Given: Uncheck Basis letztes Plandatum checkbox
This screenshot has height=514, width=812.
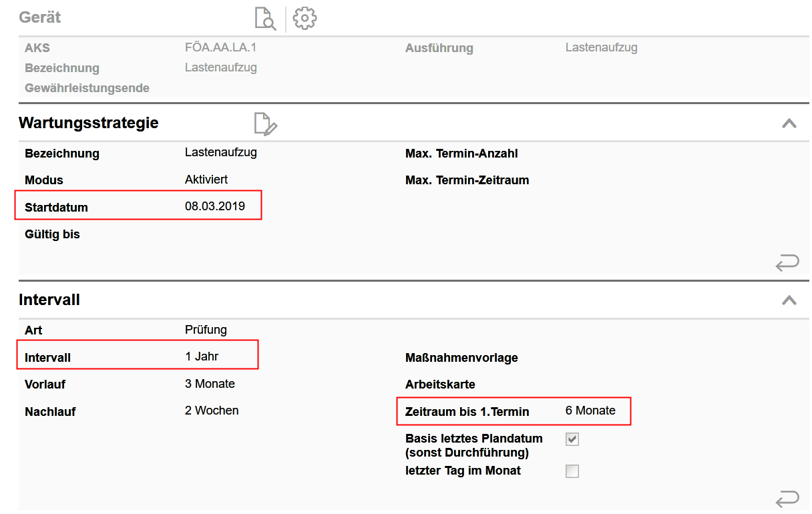Looking at the screenshot, I should tap(572, 439).
